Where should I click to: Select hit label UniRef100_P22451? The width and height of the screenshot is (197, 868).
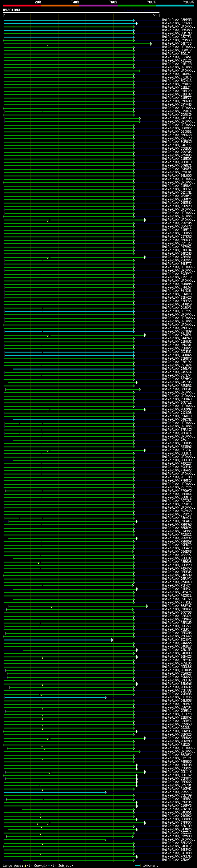pyautogui.click(x=176, y=57)
